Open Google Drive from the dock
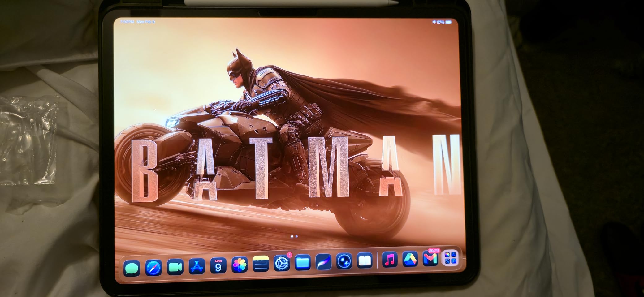The width and height of the screenshot is (644, 297). (x=410, y=259)
